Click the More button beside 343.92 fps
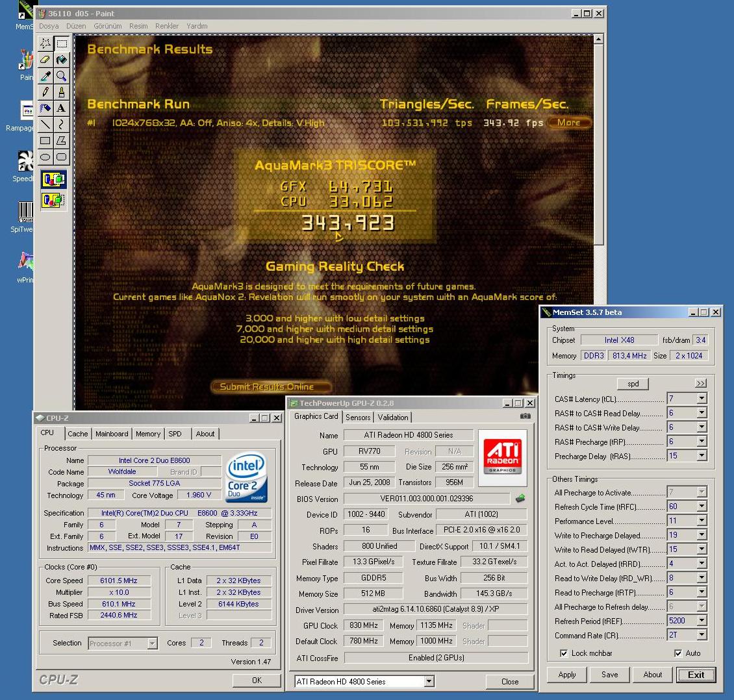734x700 pixels. coord(569,123)
